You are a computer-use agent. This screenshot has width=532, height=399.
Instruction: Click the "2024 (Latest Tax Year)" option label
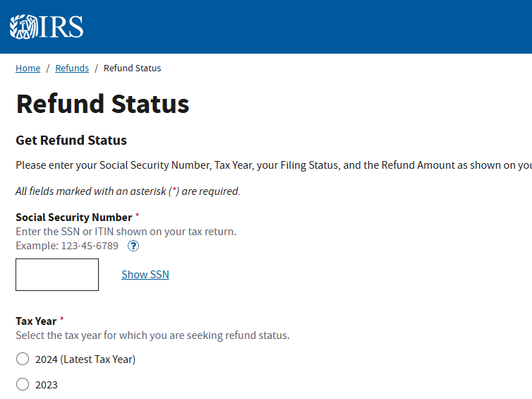tap(85, 359)
